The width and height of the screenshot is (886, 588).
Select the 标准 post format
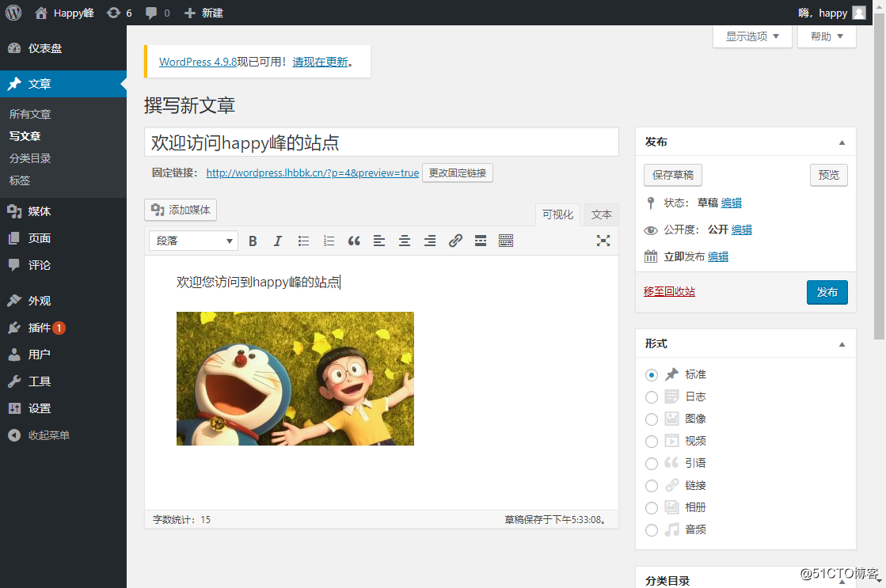652,375
